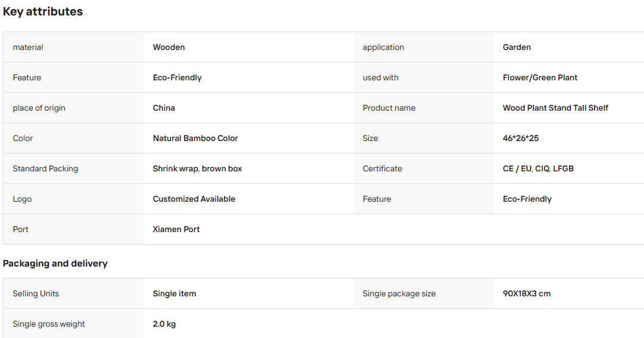Click the Key attributes heading

click(x=43, y=11)
